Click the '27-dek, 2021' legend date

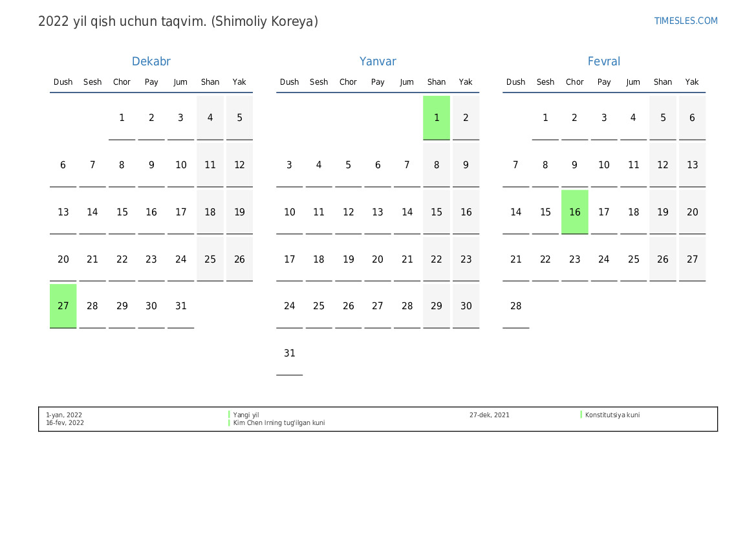tap(490, 415)
